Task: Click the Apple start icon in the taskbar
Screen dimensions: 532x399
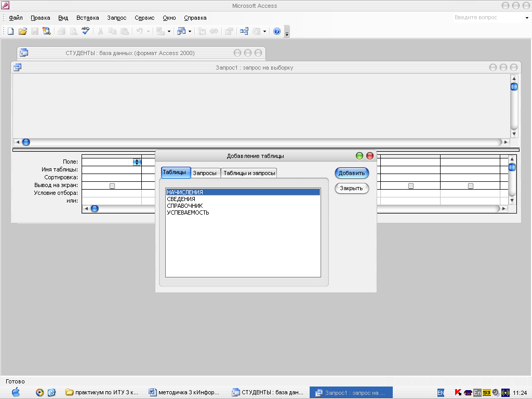Action: click(16, 392)
